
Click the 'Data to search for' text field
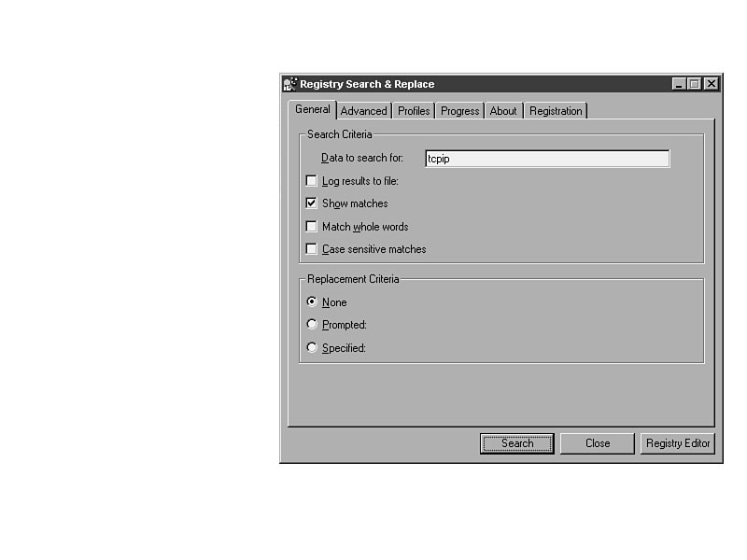pyautogui.click(x=546, y=159)
